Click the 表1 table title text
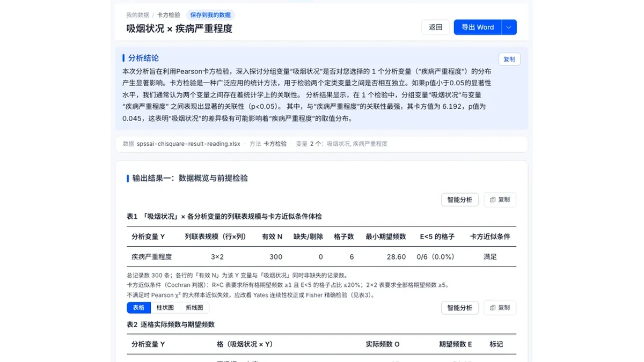The height and width of the screenshot is (362, 644). (224, 217)
